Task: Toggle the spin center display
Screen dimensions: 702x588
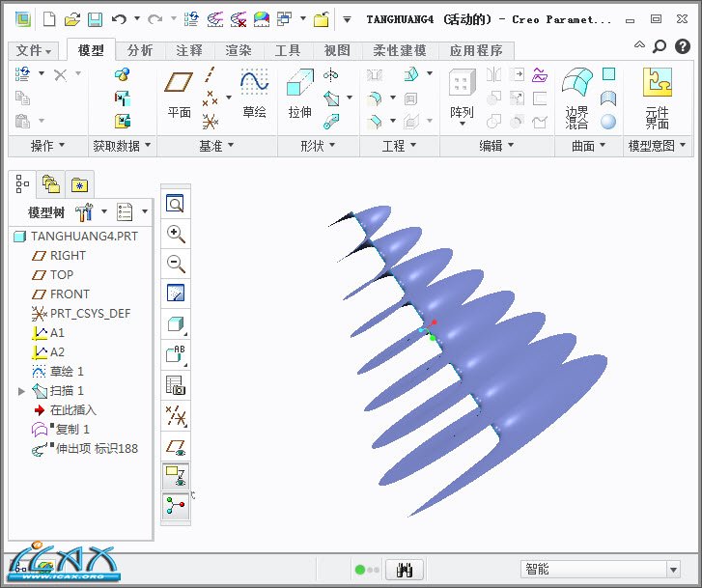Action: pyautogui.click(x=175, y=506)
